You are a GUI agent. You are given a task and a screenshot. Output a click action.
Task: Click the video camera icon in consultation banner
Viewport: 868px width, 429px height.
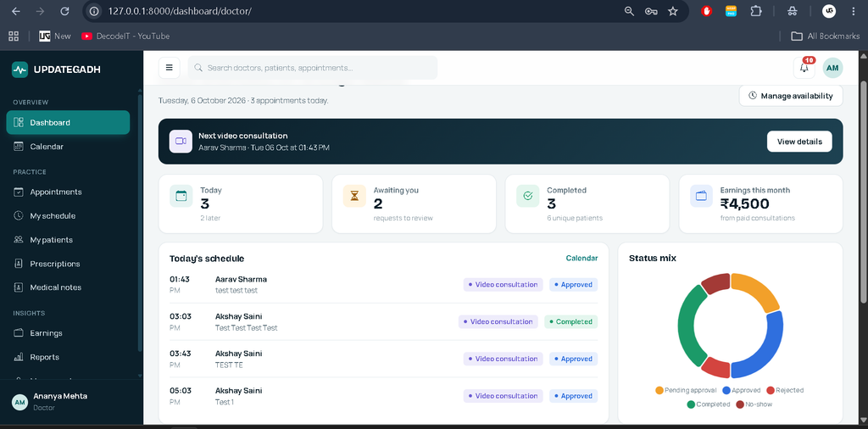pyautogui.click(x=181, y=141)
